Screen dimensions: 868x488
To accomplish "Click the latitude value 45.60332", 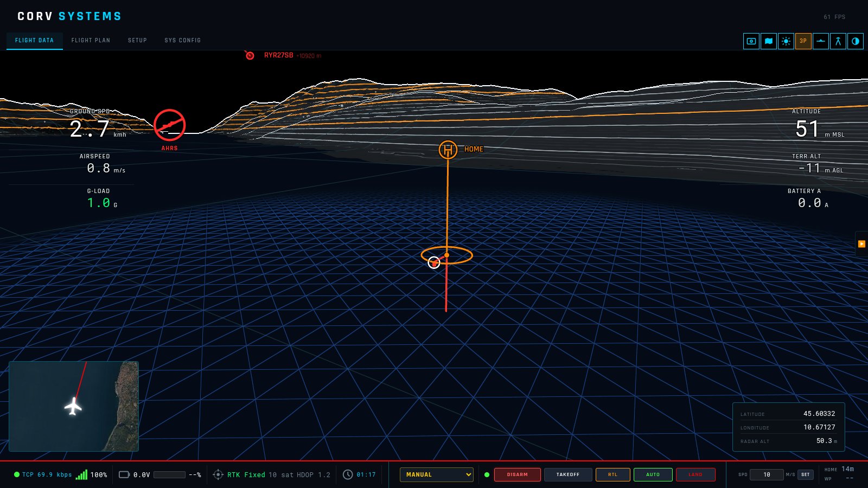I will tap(819, 413).
